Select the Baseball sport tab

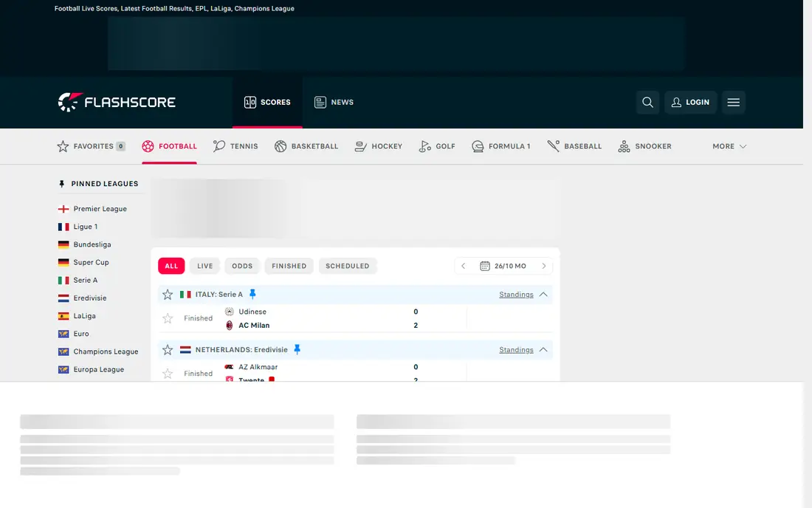pyautogui.click(x=574, y=146)
